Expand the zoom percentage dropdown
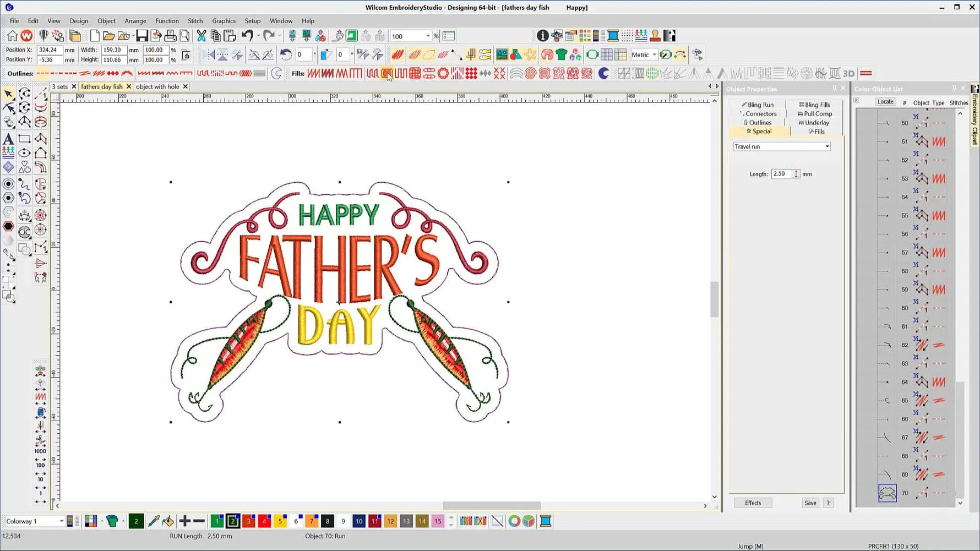The height and width of the screenshot is (551, 980). 428,35
